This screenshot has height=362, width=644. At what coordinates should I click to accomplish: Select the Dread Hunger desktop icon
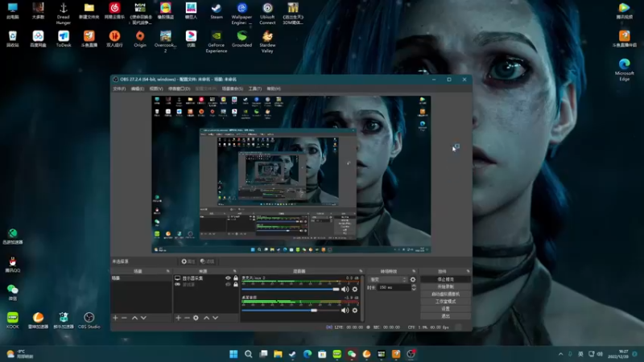(64, 14)
